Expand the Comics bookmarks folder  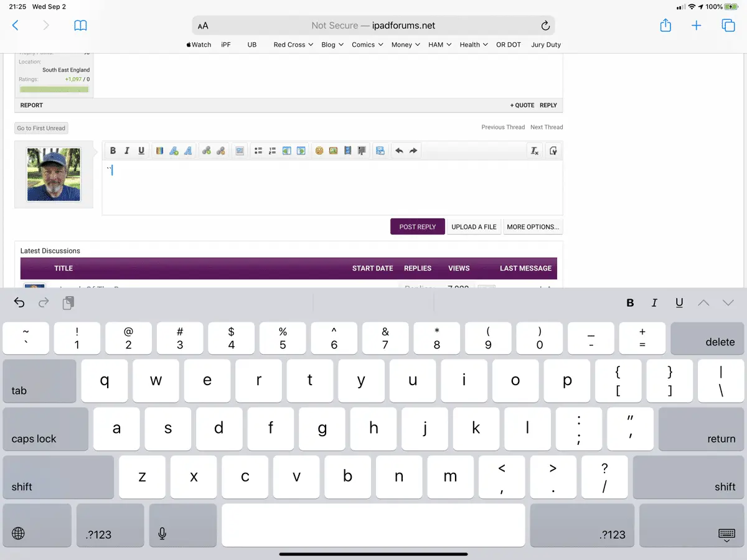[x=367, y=45]
